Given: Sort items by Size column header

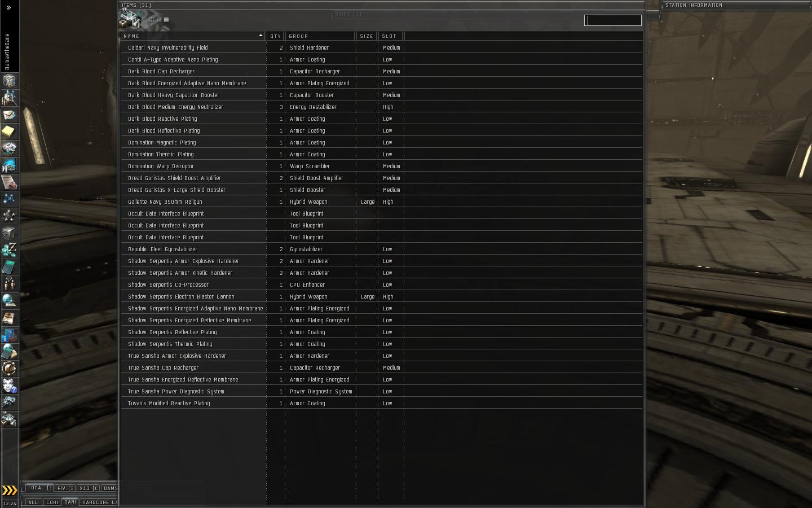Looking at the screenshot, I should pyautogui.click(x=367, y=36).
